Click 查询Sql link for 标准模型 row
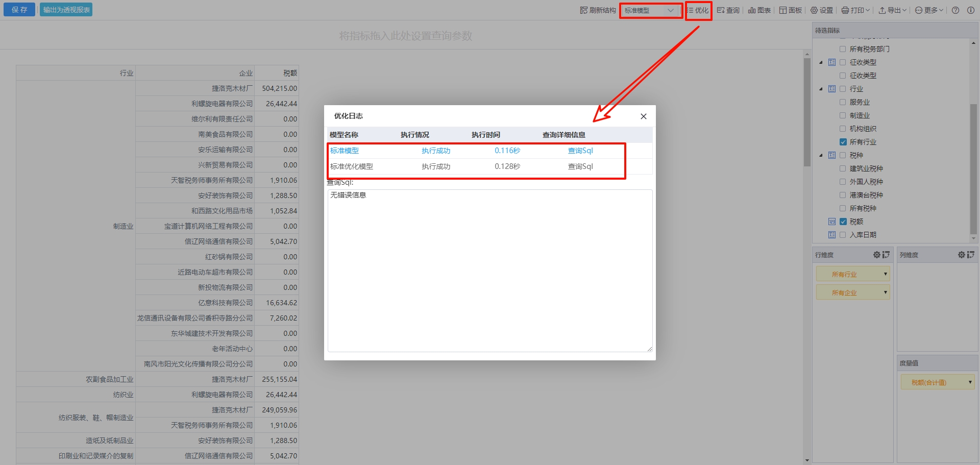The height and width of the screenshot is (465, 980). (580, 151)
